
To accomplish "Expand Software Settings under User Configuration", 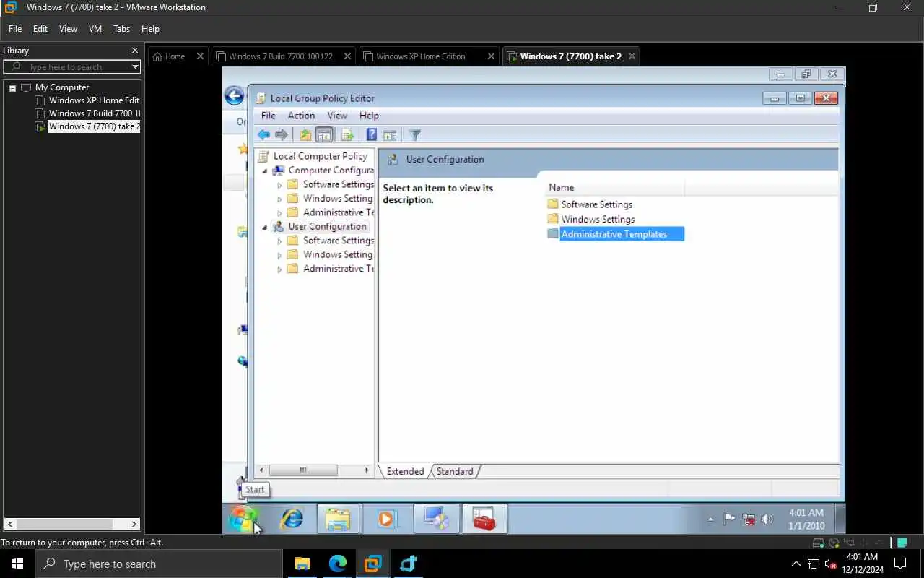I will pyautogui.click(x=279, y=241).
